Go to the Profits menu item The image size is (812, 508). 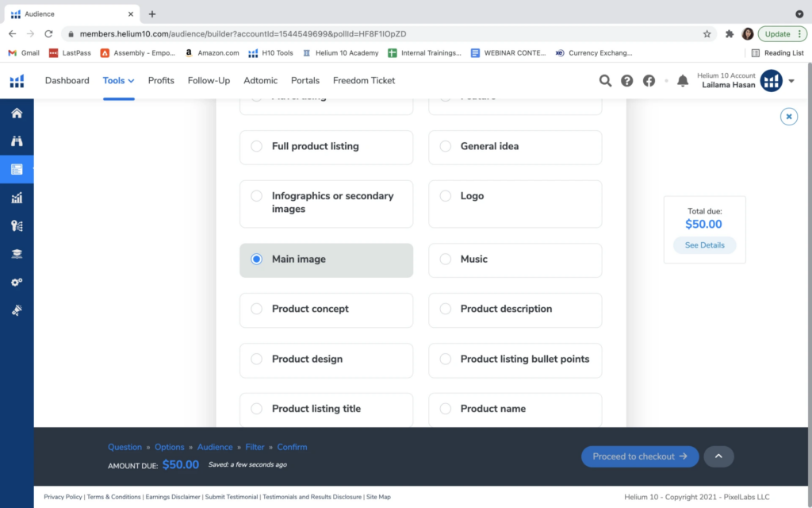tap(161, 80)
